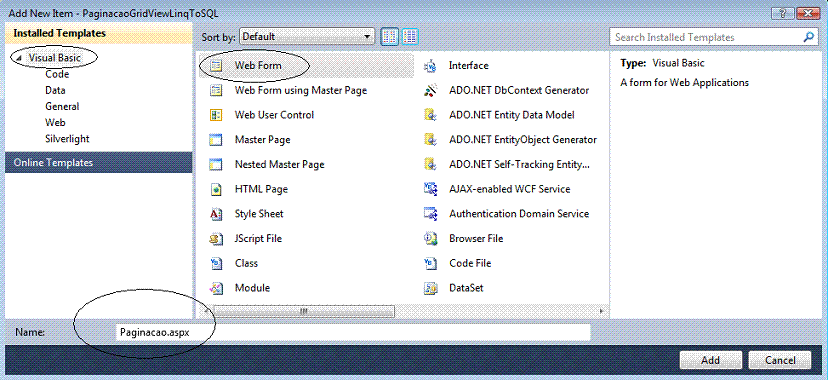This screenshot has width=828, height=380.
Task: Click the search magnifier icon
Action: (808, 37)
